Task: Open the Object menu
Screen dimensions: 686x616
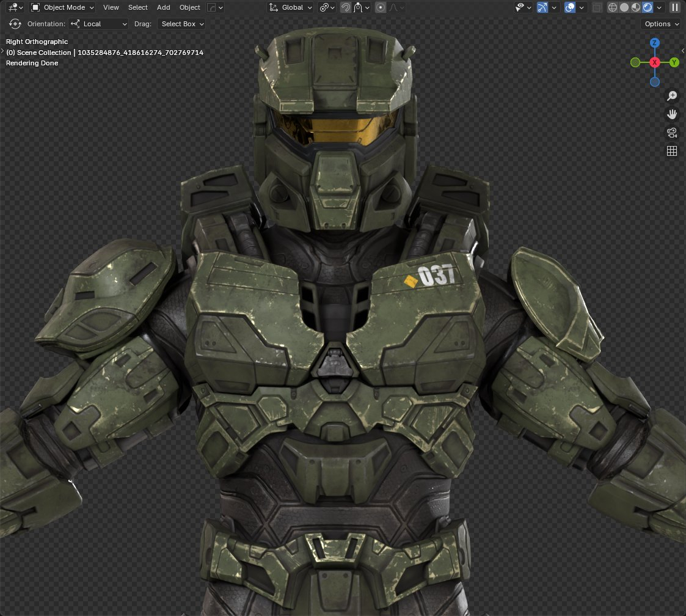Action: click(189, 7)
